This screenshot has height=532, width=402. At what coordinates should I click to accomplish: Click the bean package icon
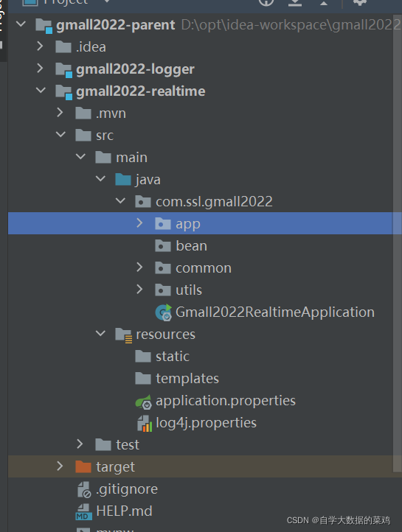click(163, 245)
